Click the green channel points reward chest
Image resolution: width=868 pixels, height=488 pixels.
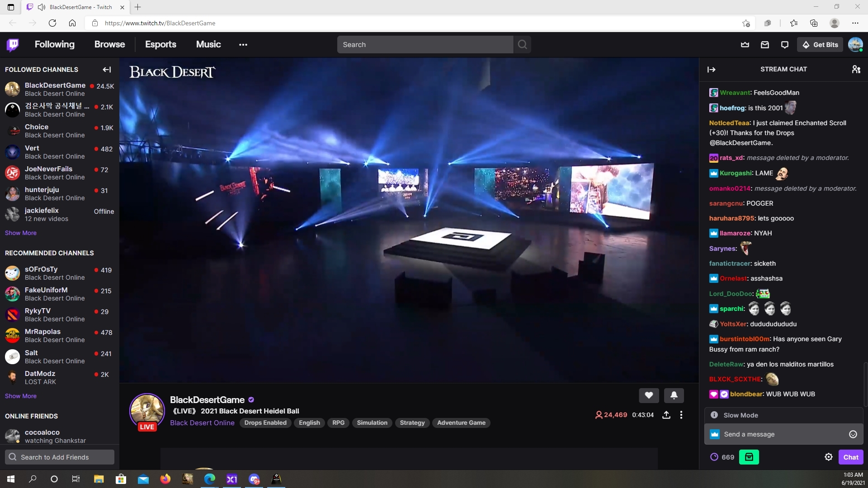click(x=749, y=457)
